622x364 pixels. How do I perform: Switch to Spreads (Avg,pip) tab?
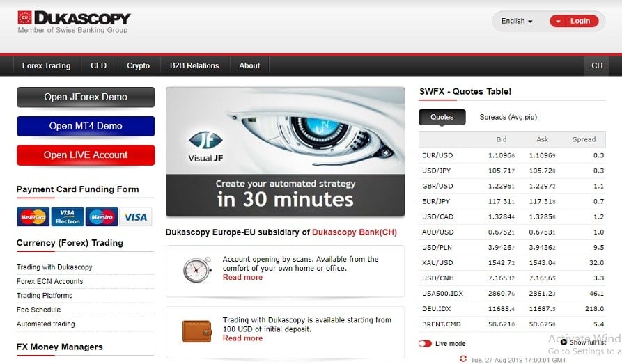click(508, 117)
